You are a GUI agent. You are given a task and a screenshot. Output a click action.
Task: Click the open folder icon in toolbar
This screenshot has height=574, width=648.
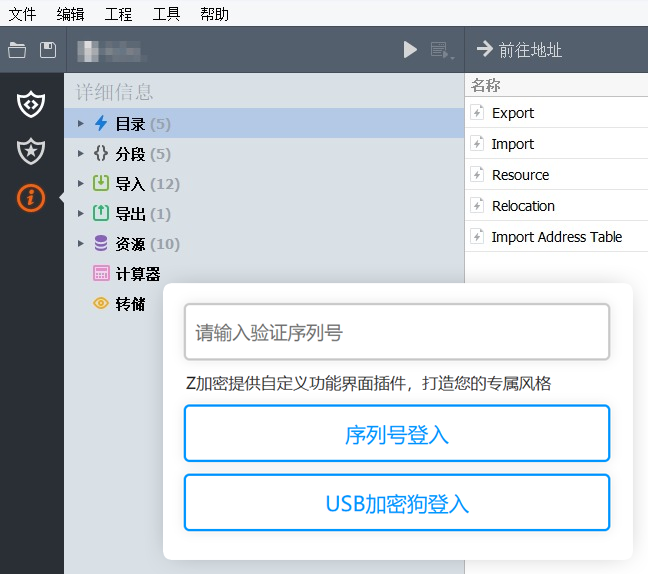[17, 50]
